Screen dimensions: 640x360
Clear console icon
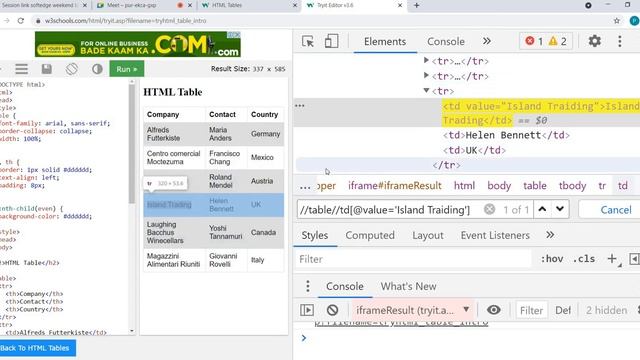[332, 310]
